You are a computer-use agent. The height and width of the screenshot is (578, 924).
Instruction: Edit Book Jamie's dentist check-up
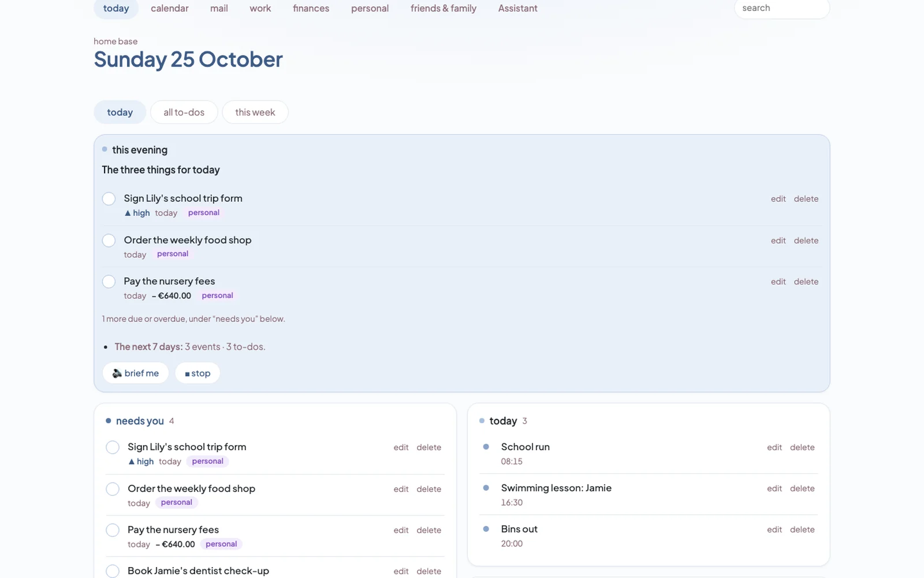[x=401, y=571]
